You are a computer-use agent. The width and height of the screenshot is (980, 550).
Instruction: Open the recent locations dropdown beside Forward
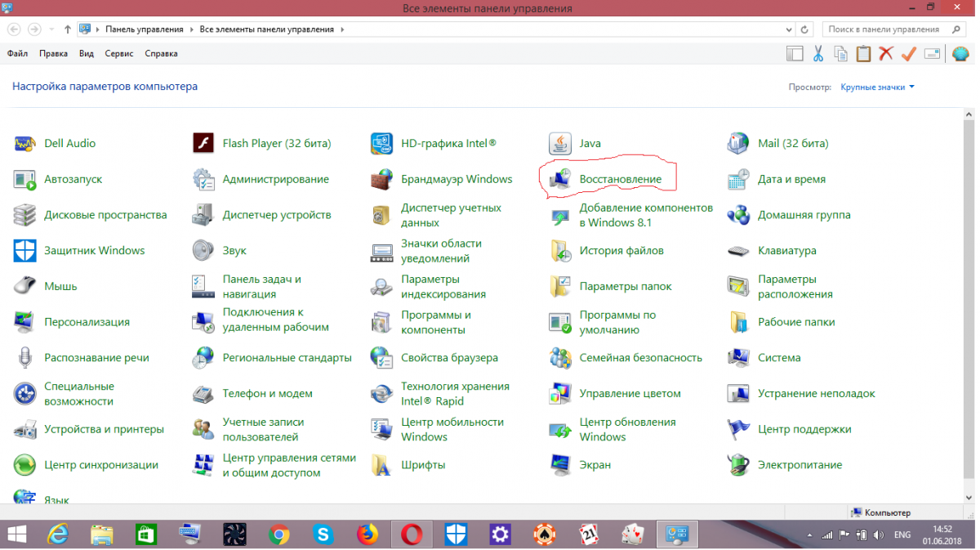[x=51, y=29]
